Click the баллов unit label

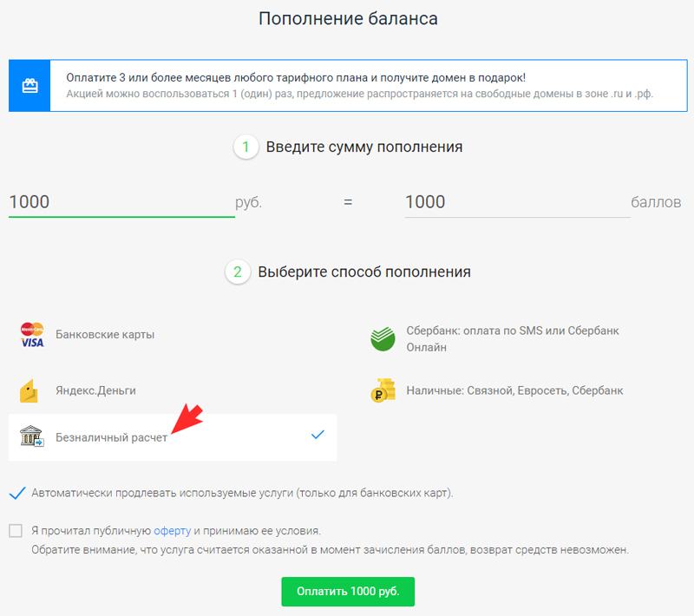tap(656, 202)
